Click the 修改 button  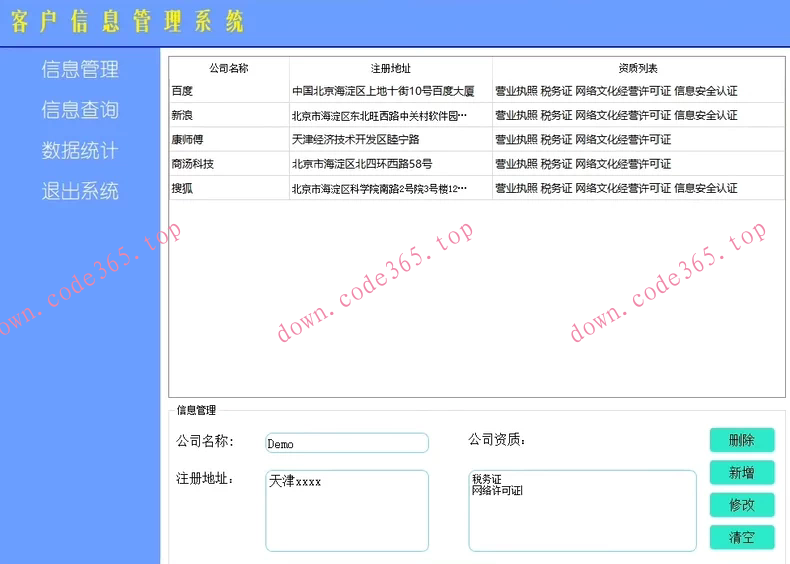click(742, 505)
